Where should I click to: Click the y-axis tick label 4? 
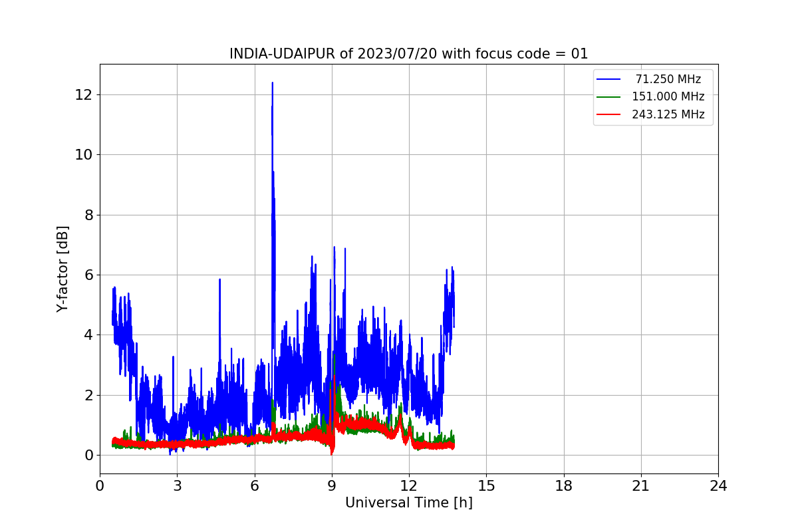(88, 335)
